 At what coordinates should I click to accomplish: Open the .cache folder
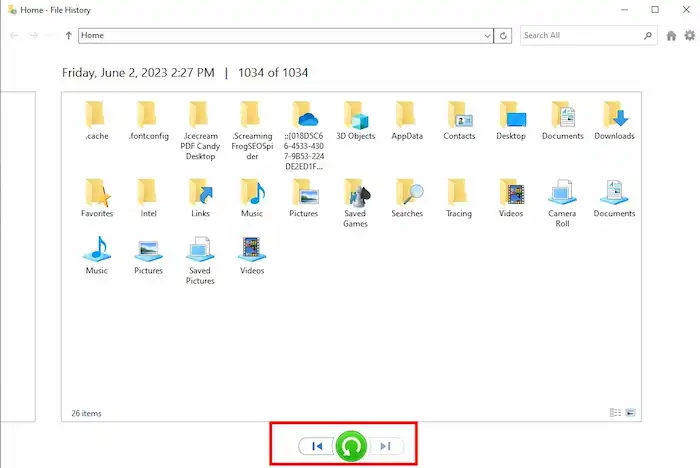pos(97,121)
